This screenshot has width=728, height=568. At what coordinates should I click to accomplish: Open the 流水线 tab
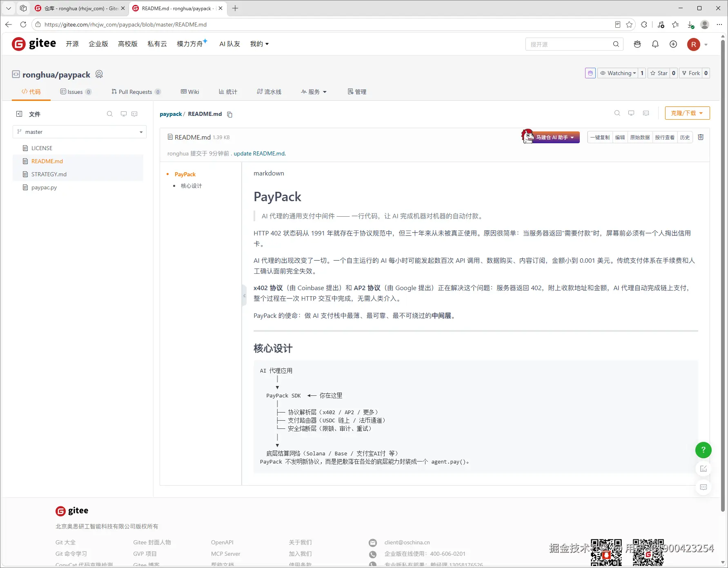click(x=269, y=92)
